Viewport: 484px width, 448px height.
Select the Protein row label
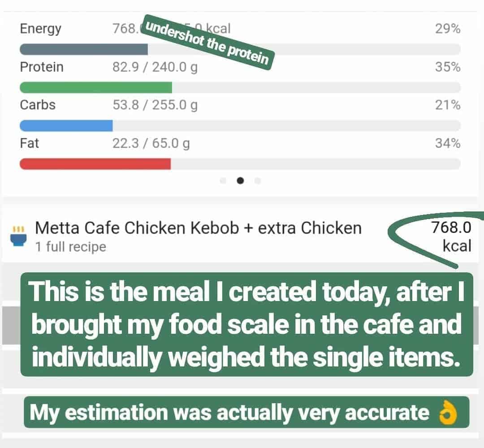click(42, 67)
